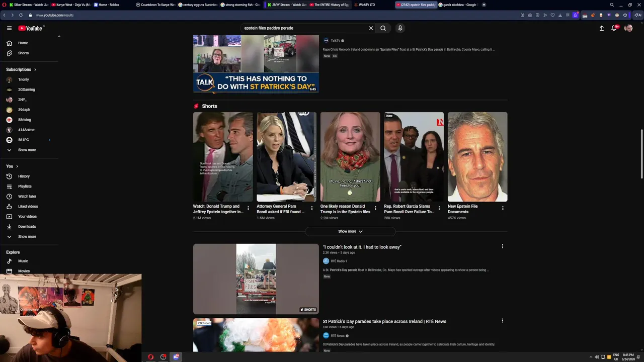The image size is (644, 362).
Task: Open the You section heading
Action: click(12, 166)
